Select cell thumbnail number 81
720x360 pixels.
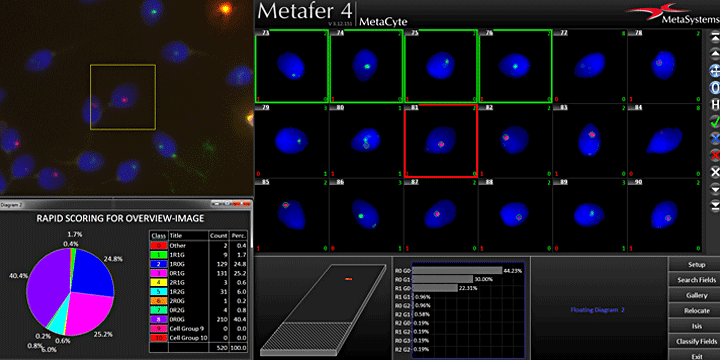pos(441,141)
